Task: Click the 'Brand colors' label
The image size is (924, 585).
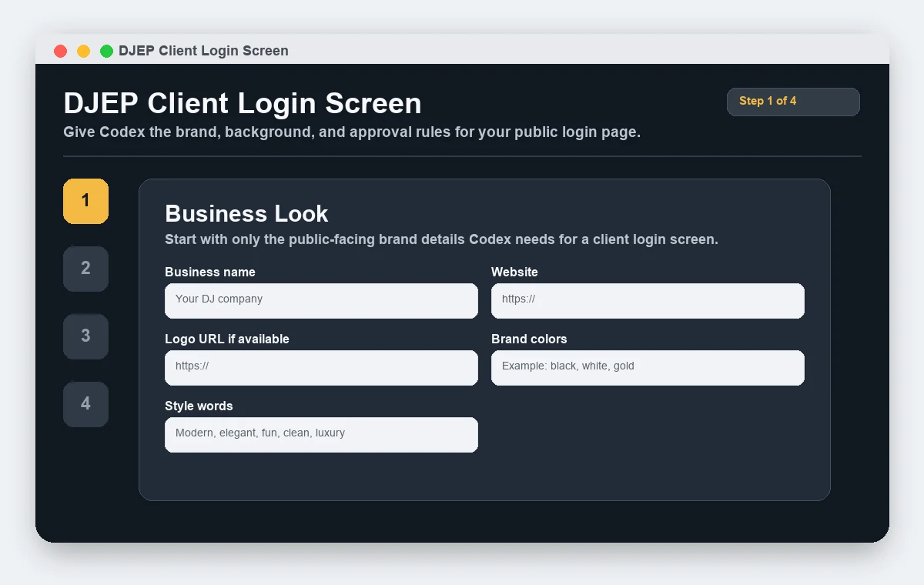Action: (529, 339)
